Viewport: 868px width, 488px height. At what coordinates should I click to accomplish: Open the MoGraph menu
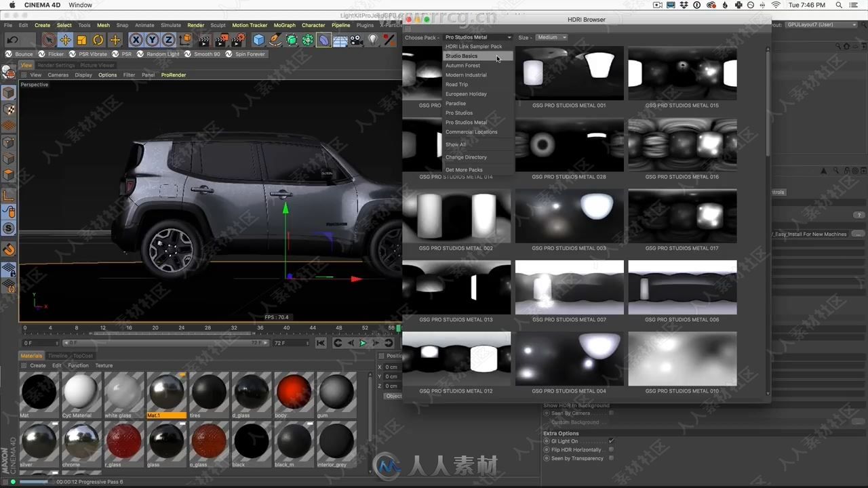click(285, 25)
